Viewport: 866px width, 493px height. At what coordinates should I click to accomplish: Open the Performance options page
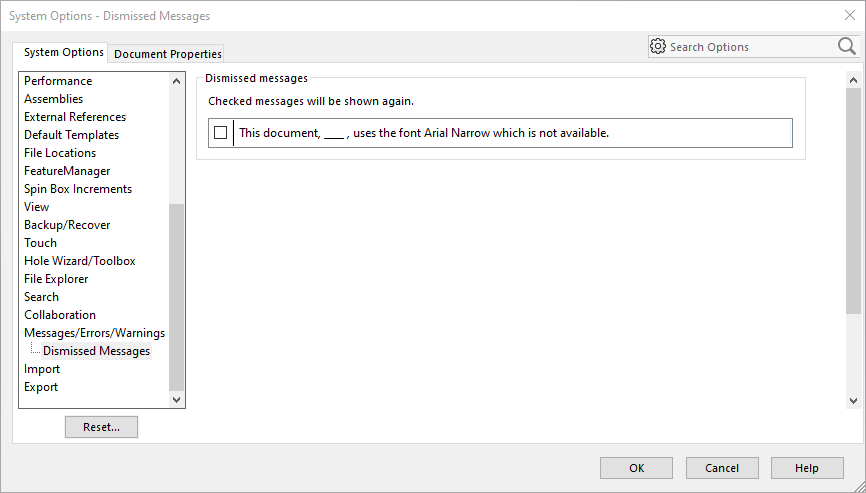click(x=58, y=81)
